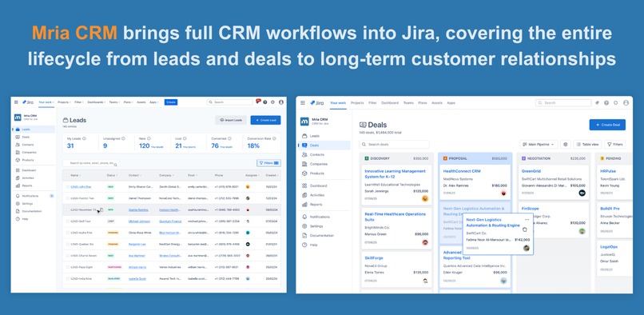Viewport: 644px width, 315px height.
Task: Open notifications bell with red badge in Leads window
Action: coord(257,102)
